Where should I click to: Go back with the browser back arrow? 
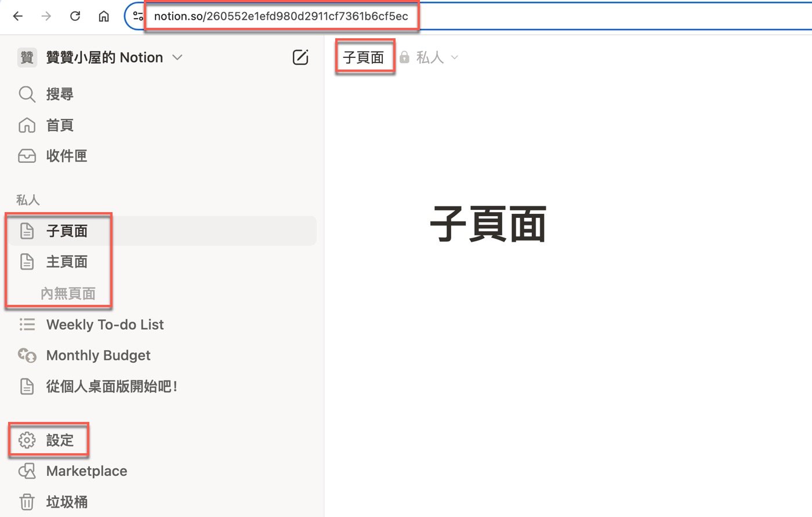18,16
